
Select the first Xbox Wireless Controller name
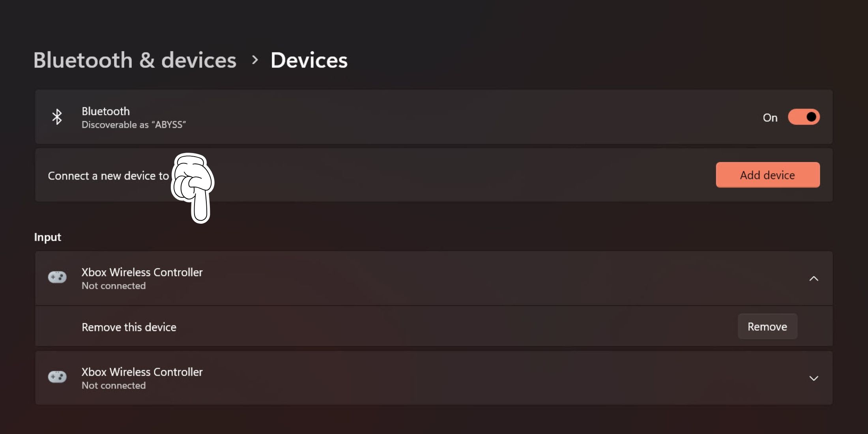142,272
